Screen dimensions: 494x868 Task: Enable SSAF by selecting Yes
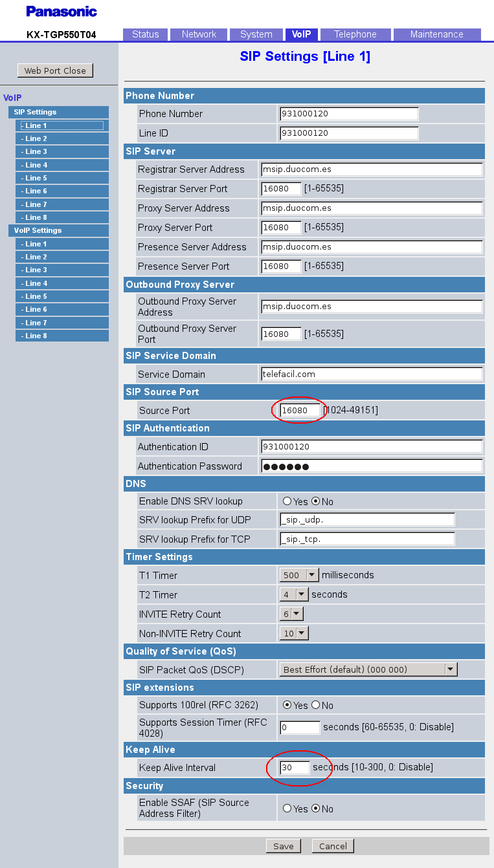pos(287,808)
